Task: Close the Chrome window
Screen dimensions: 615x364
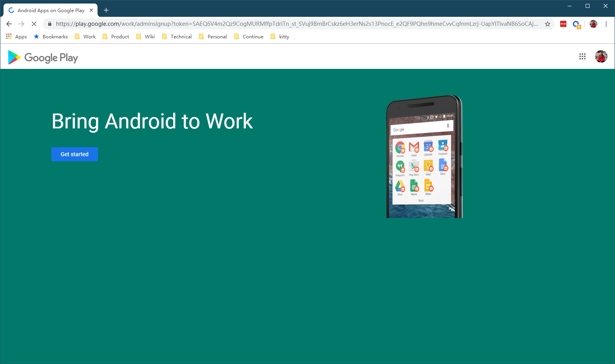Action: click(x=606, y=6)
